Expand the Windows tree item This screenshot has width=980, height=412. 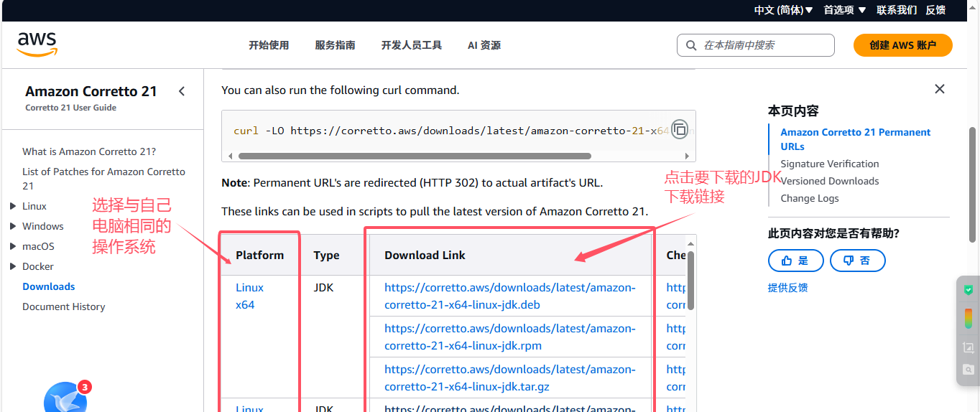coord(13,226)
